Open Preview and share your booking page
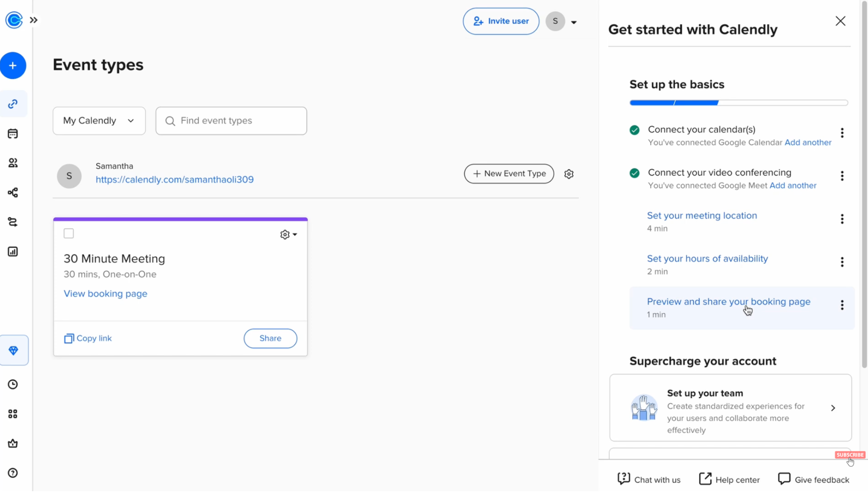The height and width of the screenshot is (496, 868). [x=729, y=302]
